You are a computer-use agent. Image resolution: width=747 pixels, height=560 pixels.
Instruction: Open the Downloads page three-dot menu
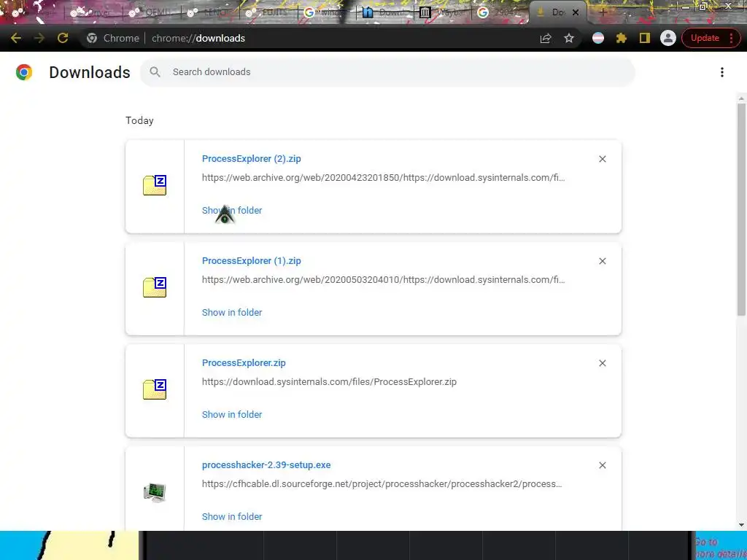[721, 72]
